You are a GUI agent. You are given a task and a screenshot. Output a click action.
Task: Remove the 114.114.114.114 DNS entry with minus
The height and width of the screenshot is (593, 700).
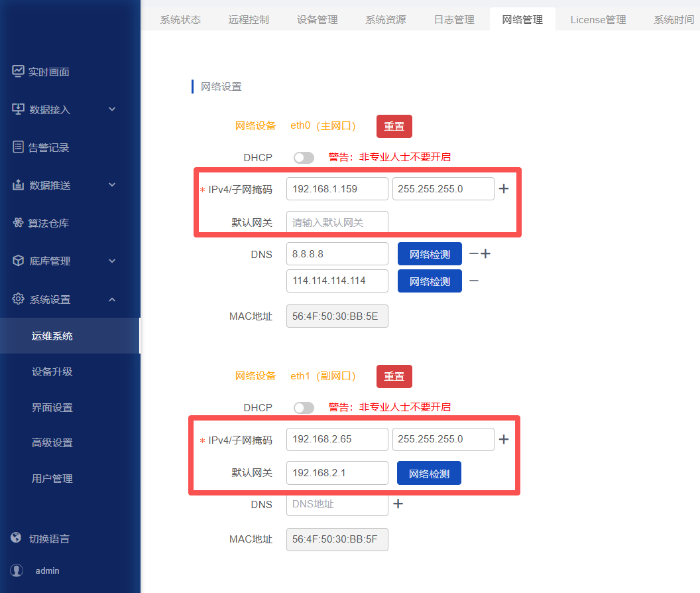click(474, 281)
